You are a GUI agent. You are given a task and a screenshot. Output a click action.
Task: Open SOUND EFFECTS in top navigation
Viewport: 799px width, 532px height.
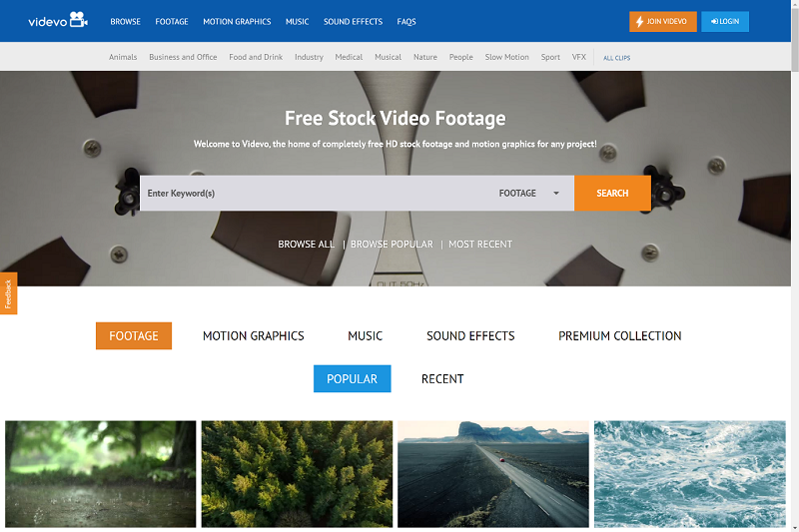click(353, 21)
